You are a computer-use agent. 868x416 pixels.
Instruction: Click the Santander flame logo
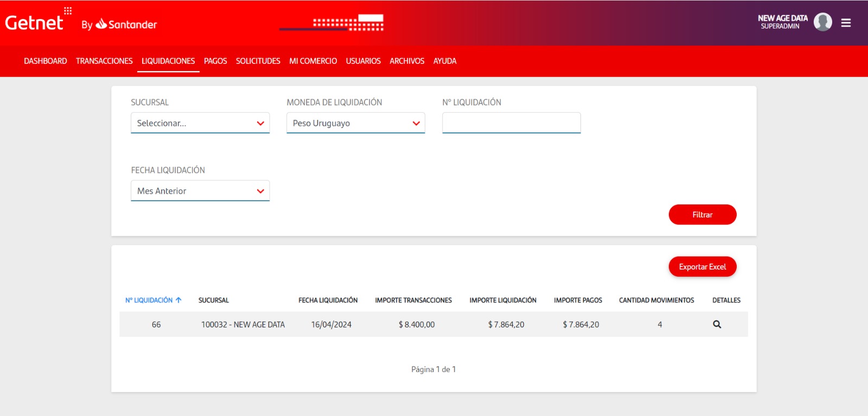coord(101,24)
